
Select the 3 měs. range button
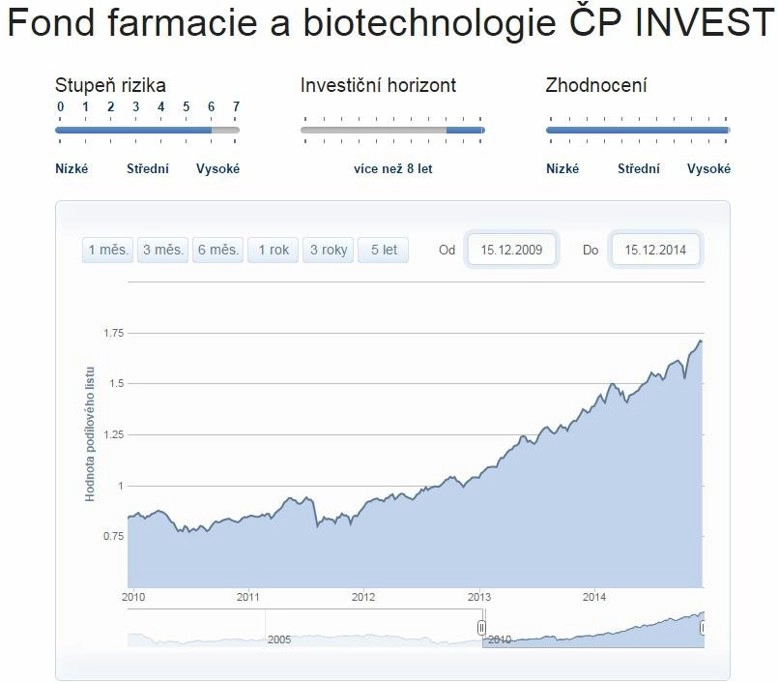point(163,250)
